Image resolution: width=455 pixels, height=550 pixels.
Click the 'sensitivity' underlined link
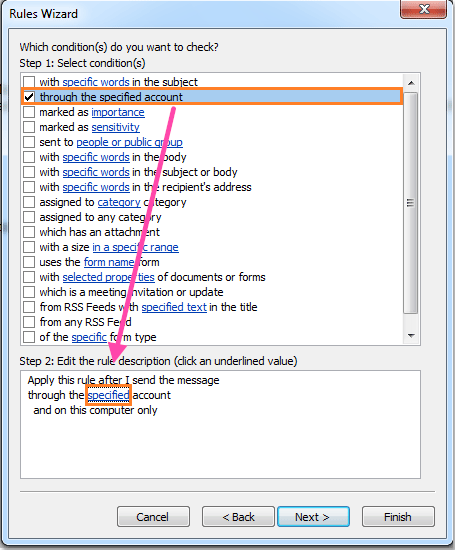tap(115, 127)
